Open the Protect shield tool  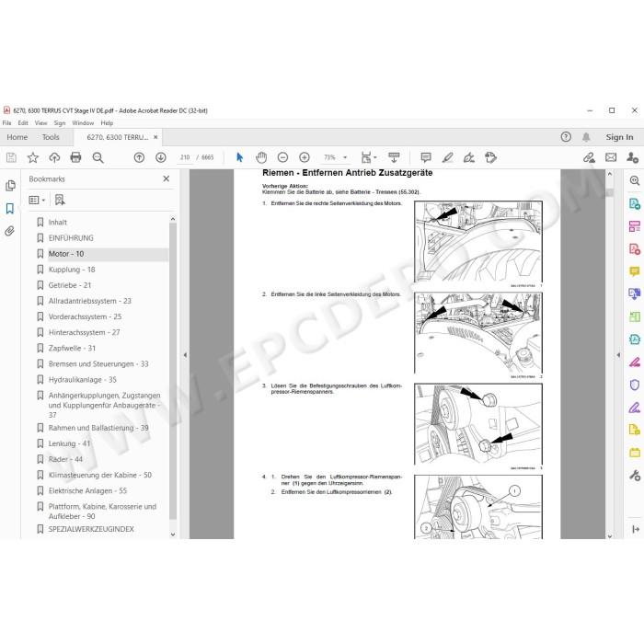point(635,385)
